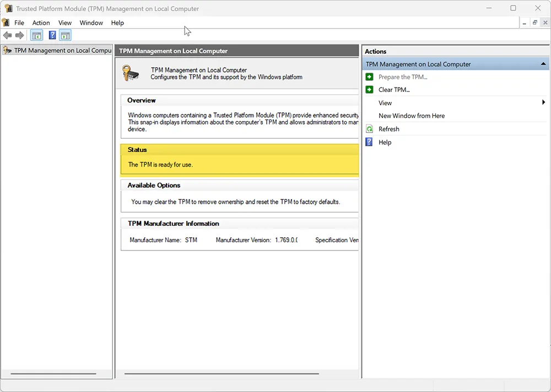Click the green arrow icon beside Clear TPM
The image size is (551, 392).
pyautogui.click(x=368, y=90)
